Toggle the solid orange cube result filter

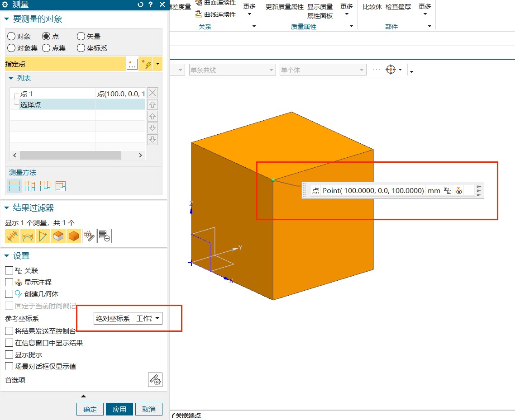pyautogui.click(x=73, y=236)
